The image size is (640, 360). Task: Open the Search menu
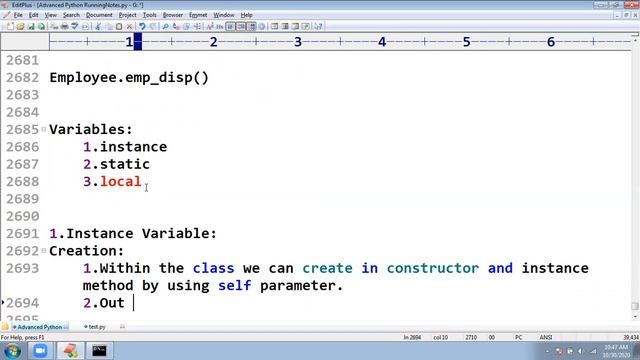(x=71, y=15)
